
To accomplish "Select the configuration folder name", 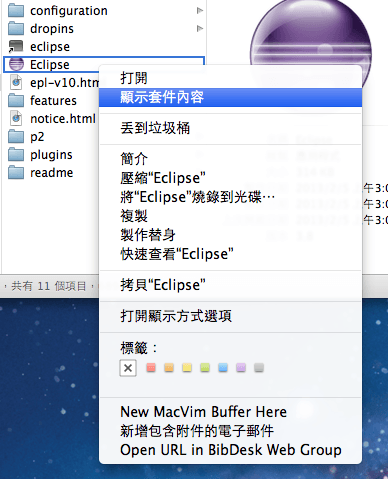I will pyautogui.click(x=69, y=11).
